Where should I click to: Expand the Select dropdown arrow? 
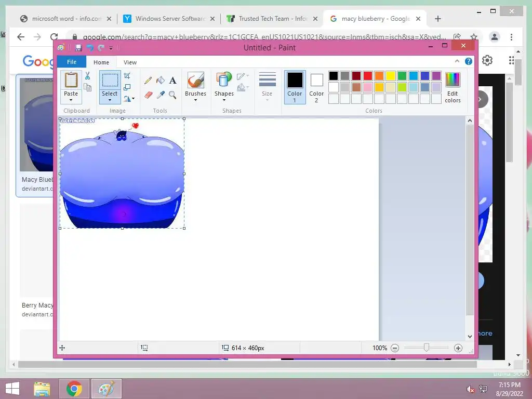(110, 100)
